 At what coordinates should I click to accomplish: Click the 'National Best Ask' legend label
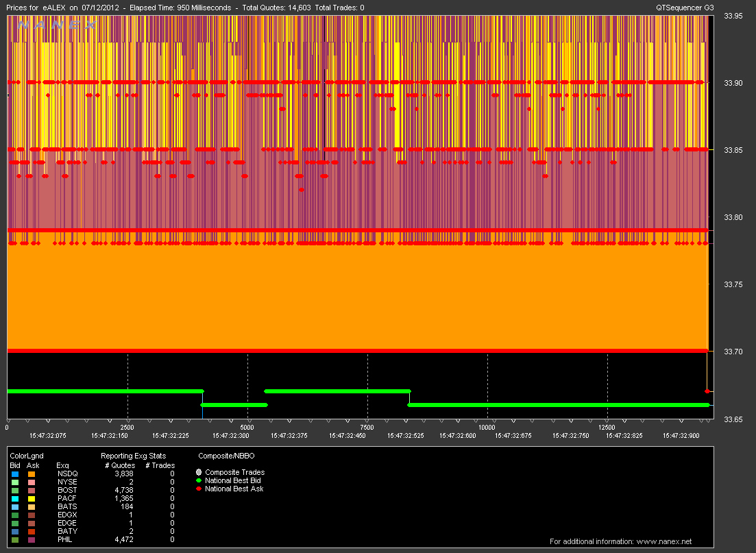click(x=234, y=489)
